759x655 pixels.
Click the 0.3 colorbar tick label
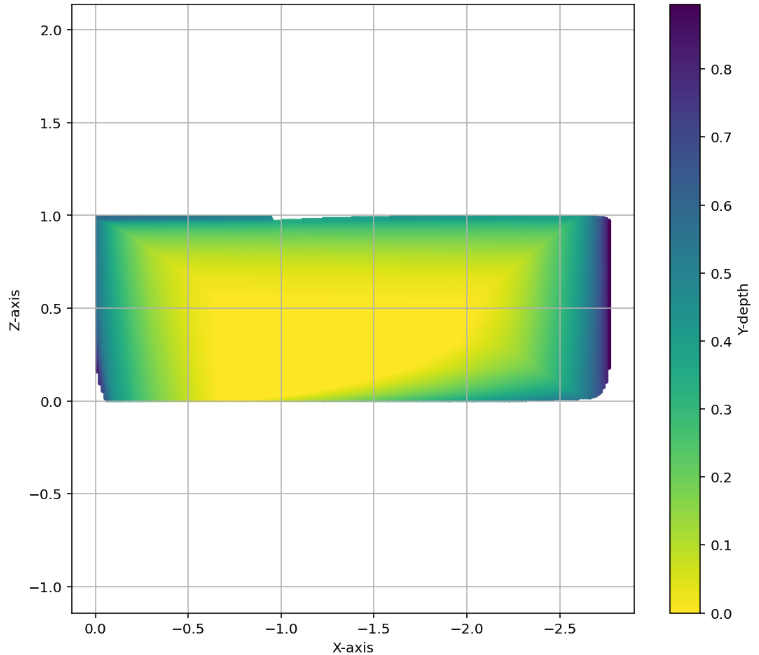[722, 410]
